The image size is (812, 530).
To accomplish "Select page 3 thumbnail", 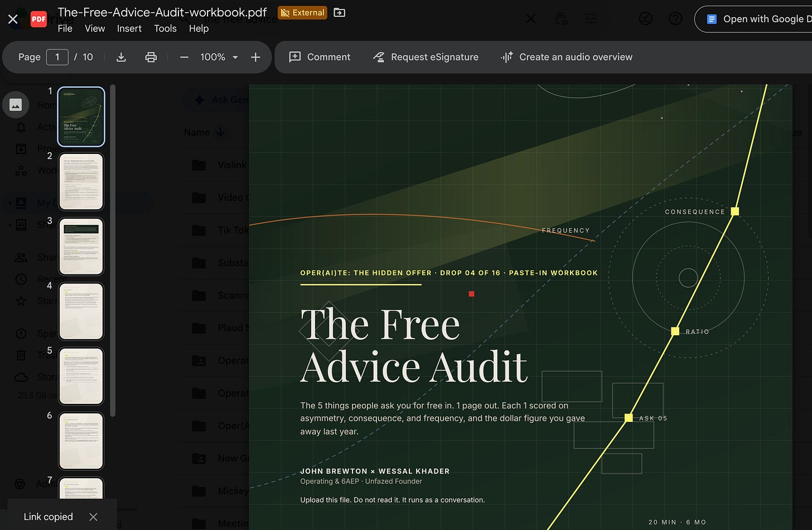I will coord(81,246).
